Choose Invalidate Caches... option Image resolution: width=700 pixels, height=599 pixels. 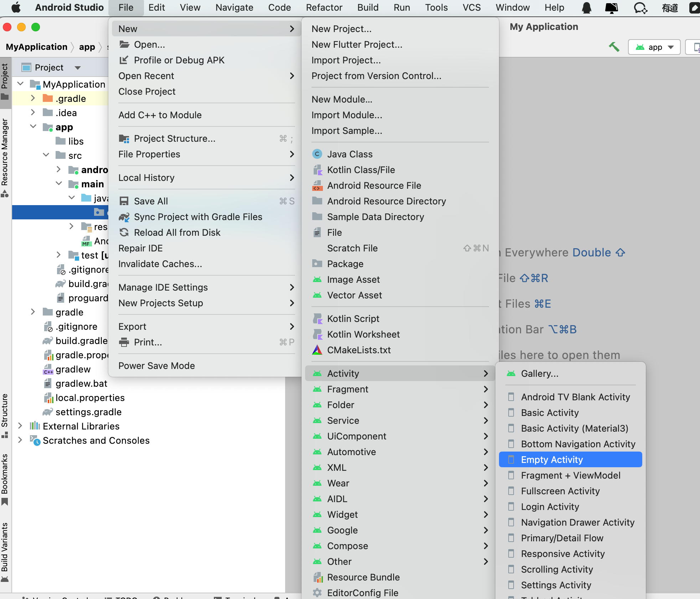tap(160, 264)
